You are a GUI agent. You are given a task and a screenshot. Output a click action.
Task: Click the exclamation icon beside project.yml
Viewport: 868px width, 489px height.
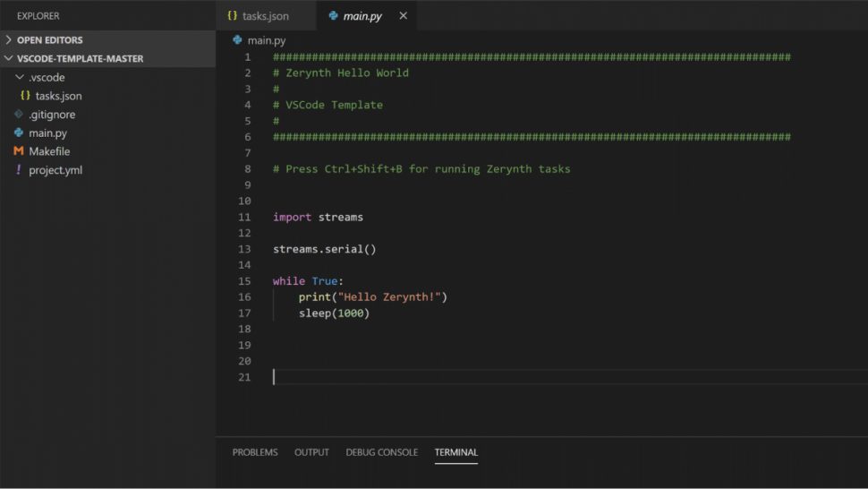click(x=19, y=169)
